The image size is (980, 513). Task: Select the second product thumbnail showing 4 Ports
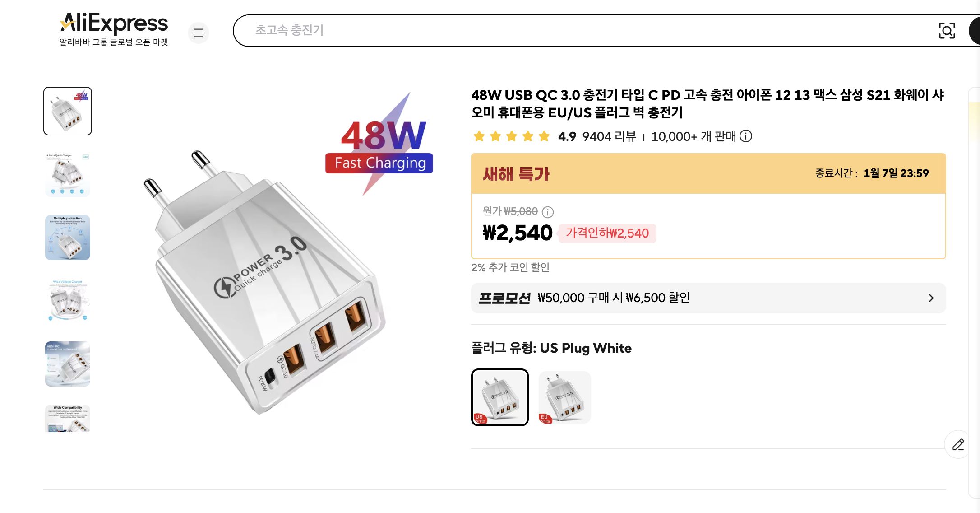(67, 174)
